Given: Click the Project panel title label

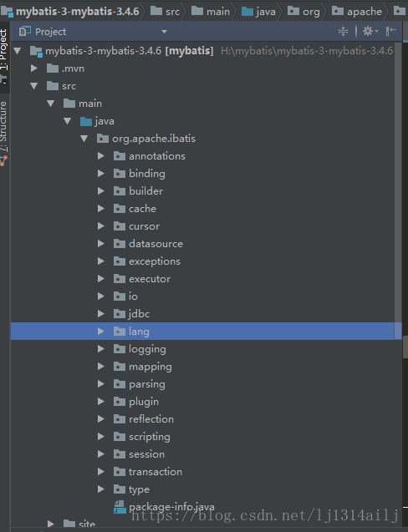Looking at the screenshot, I should pyautogui.click(x=50, y=32).
